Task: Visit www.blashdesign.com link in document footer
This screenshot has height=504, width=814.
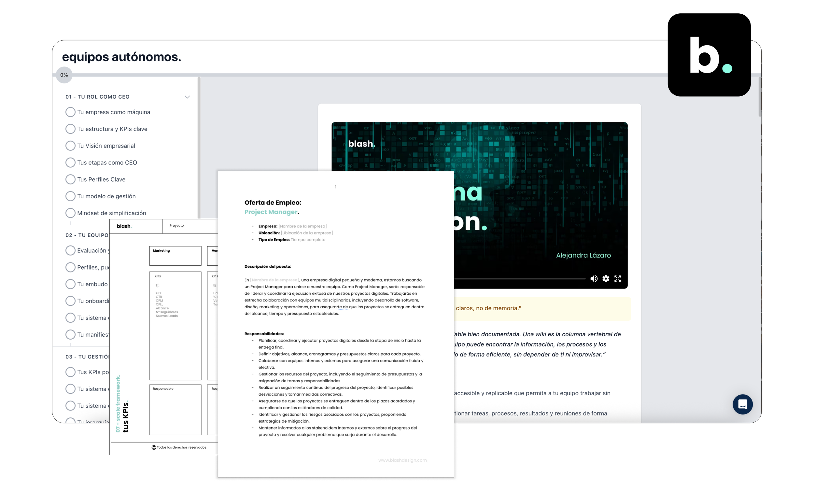Action: pos(402,460)
